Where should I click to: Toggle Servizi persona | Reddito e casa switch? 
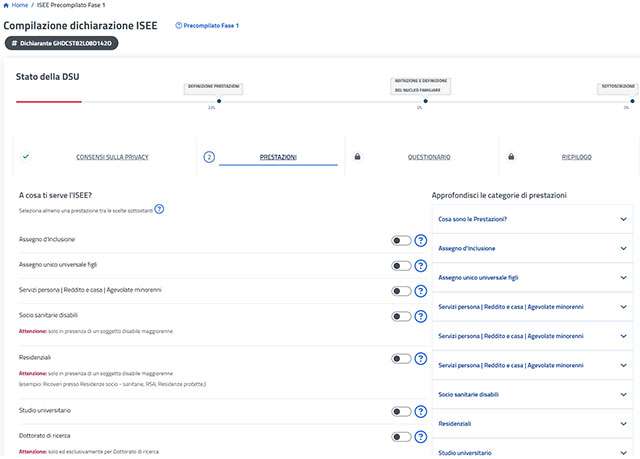[x=401, y=291]
